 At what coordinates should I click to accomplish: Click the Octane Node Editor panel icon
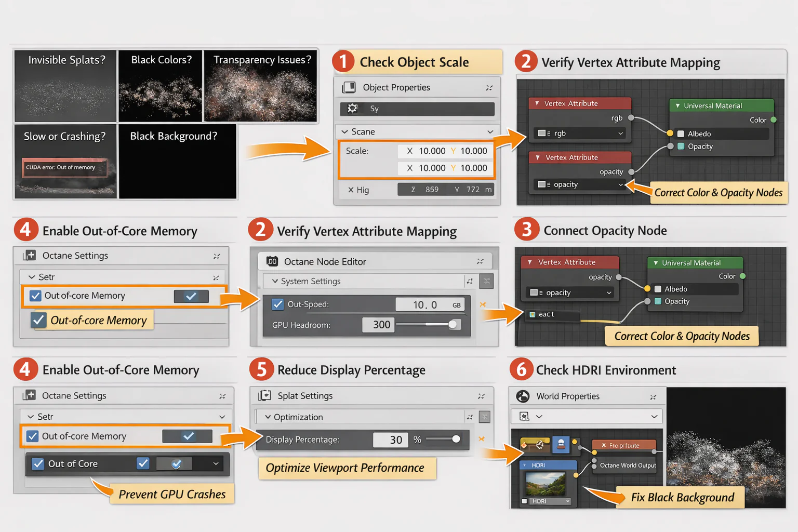pos(272,261)
